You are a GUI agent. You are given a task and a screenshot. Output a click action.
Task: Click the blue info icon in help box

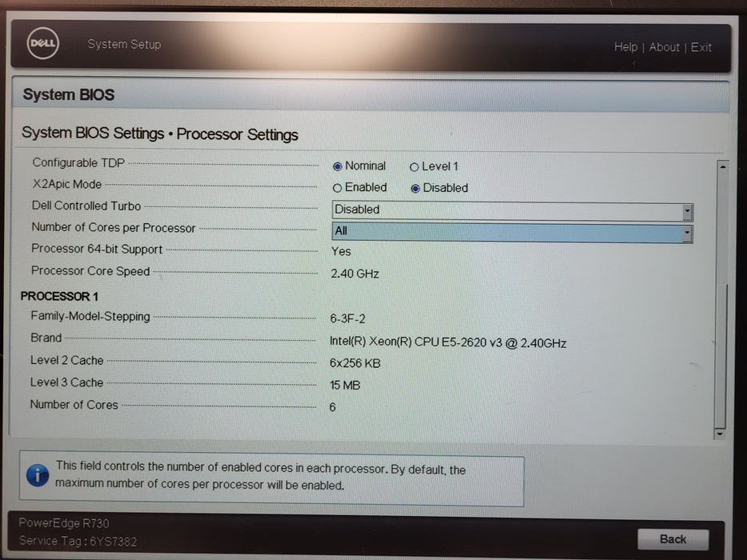pos(38,475)
